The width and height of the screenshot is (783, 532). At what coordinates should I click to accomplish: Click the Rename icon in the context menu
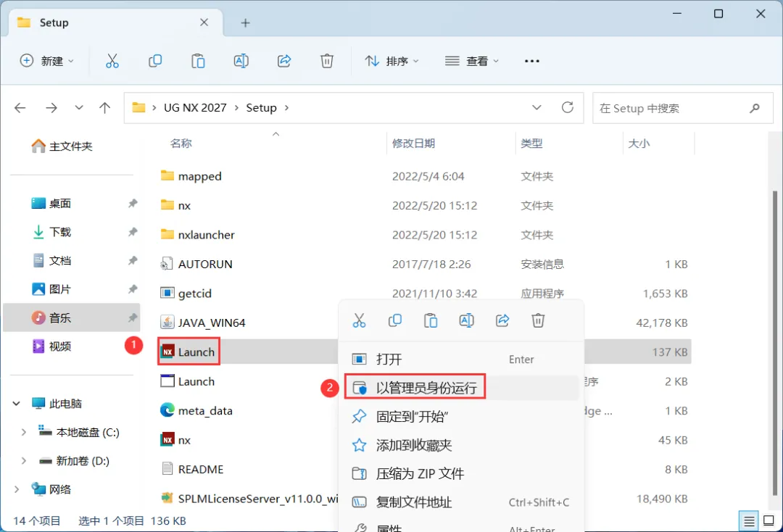point(466,320)
